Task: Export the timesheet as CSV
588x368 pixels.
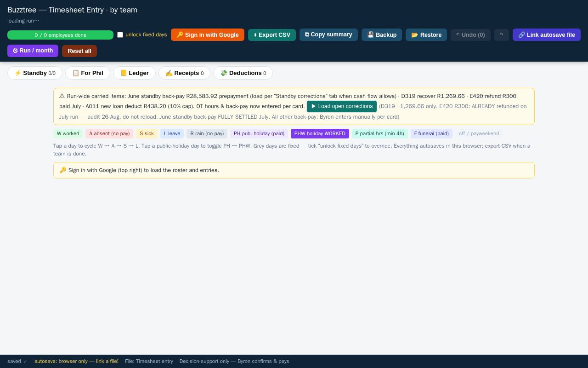Action: coord(272,35)
